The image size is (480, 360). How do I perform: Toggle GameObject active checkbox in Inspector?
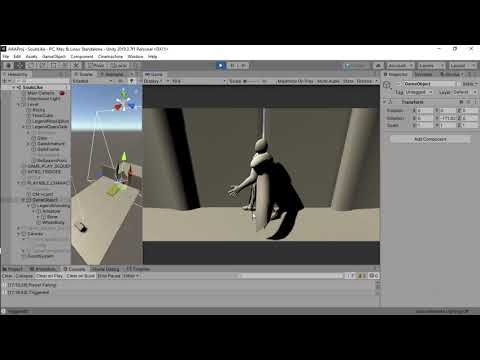pos(399,84)
